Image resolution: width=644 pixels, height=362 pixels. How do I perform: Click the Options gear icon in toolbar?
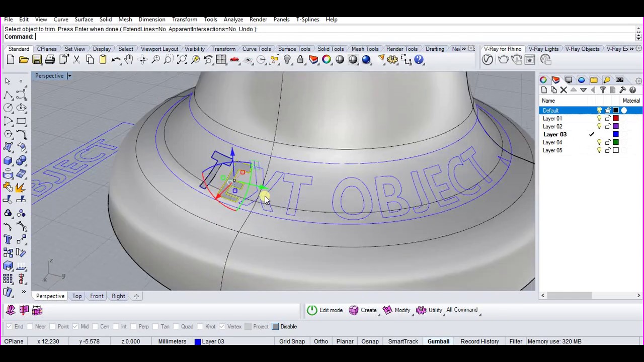pyautogui.click(x=392, y=60)
